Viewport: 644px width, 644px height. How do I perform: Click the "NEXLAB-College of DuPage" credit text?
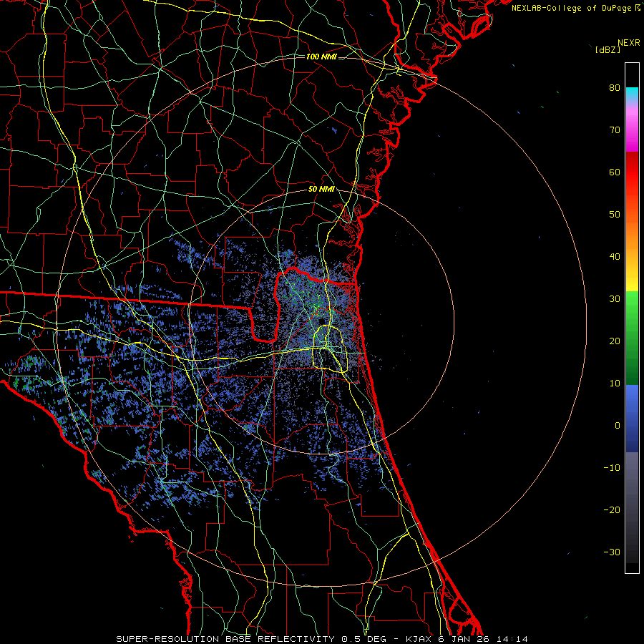(x=572, y=8)
